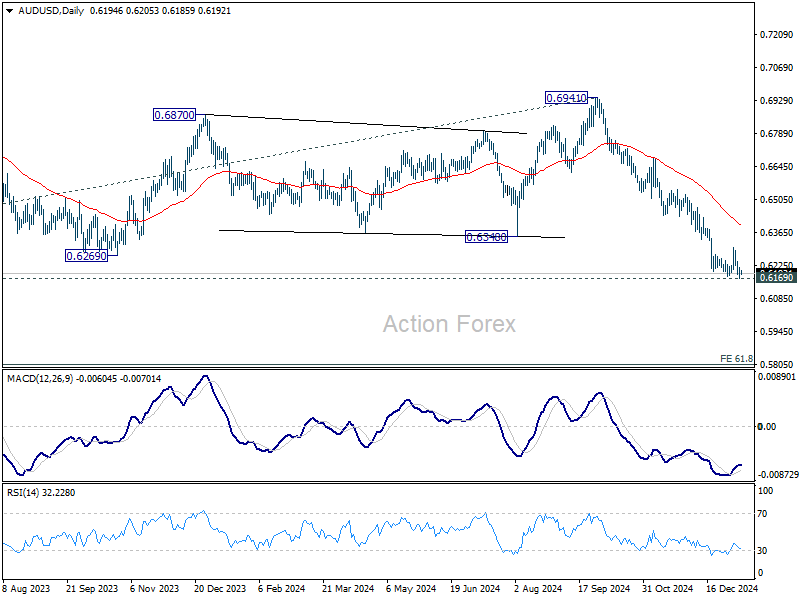The image size is (800, 600).
Task: Select the RSI 100 scale label
Action: [766, 491]
